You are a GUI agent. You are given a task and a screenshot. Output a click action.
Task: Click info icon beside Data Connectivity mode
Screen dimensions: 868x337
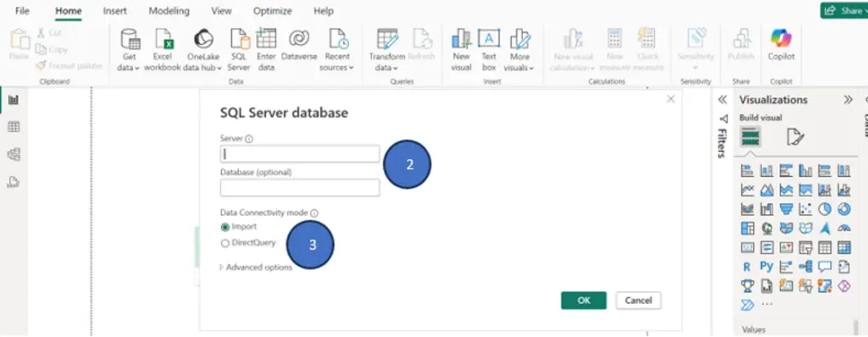click(x=314, y=213)
